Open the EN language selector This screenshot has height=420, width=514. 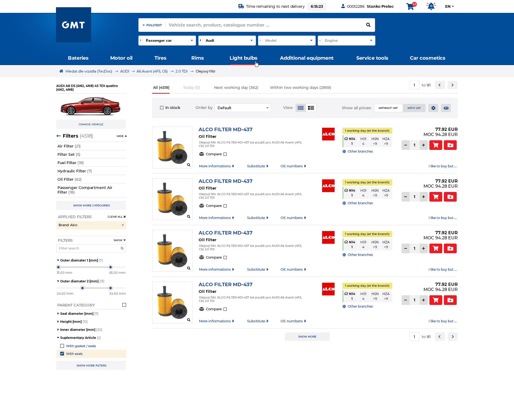click(449, 6)
